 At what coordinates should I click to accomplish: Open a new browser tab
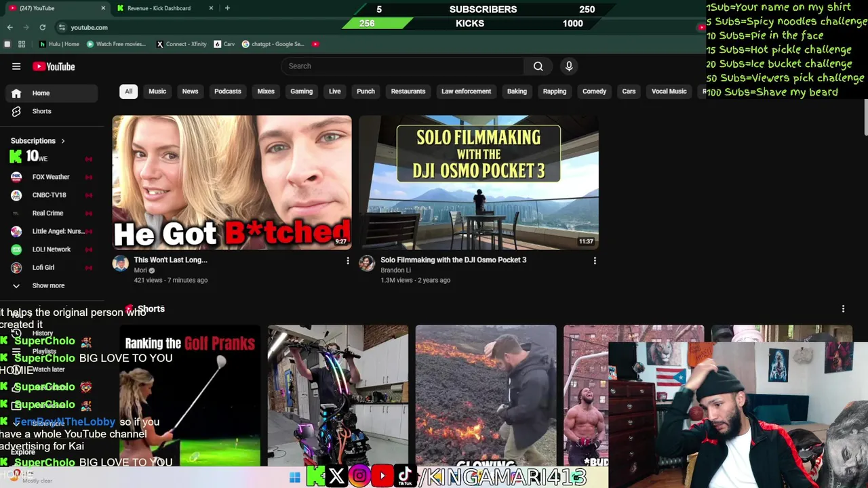click(x=227, y=8)
